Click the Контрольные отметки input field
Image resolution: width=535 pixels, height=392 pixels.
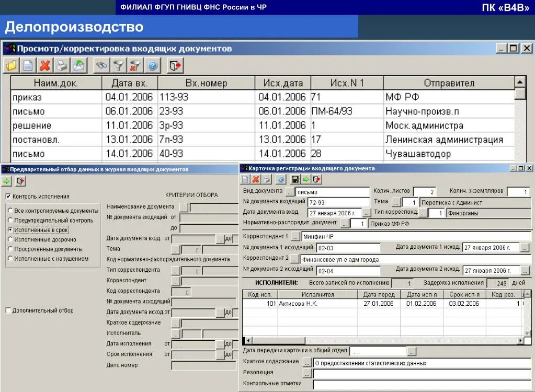pyautogui.click(x=422, y=385)
